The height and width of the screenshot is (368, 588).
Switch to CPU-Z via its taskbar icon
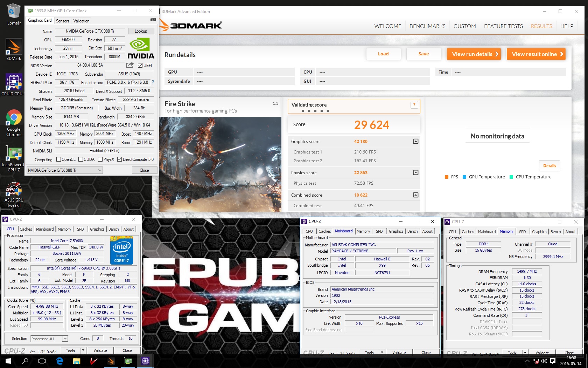(145, 361)
